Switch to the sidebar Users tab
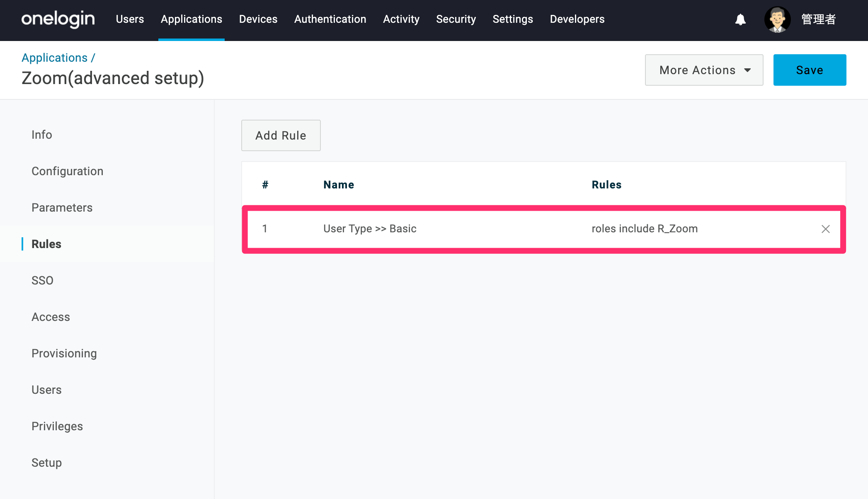 coord(46,390)
